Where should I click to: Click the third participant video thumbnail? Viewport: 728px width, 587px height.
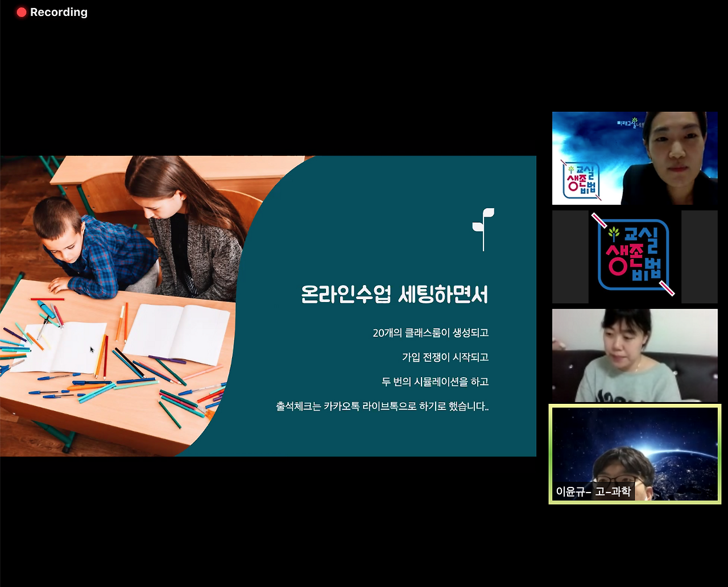(635, 355)
